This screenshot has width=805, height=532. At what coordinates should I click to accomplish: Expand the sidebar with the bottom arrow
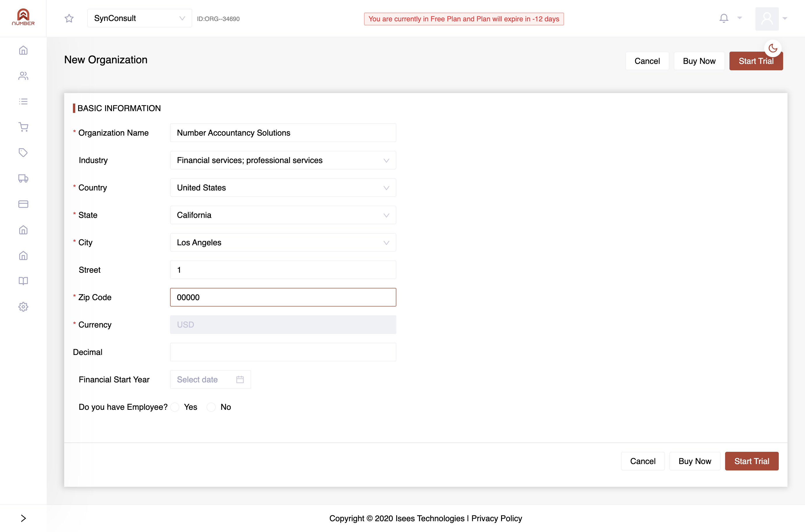point(23,518)
